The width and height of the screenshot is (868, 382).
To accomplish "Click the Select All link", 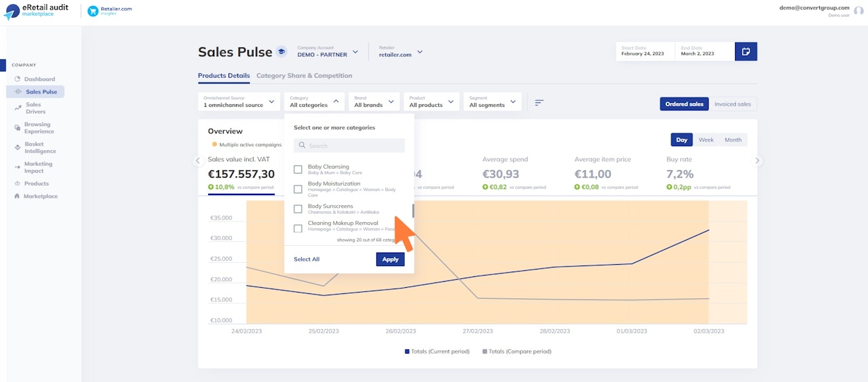I will pyautogui.click(x=307, y=259).
